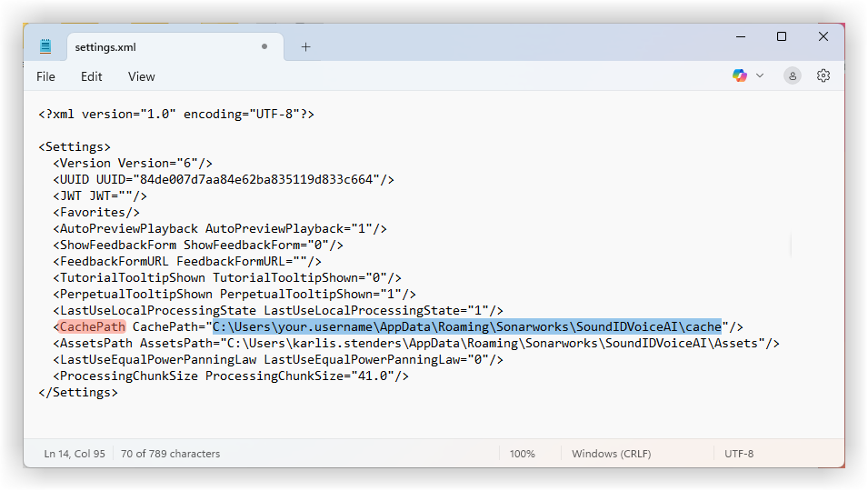Click the TutorialTooltipShown="0" line
Image resolution: width=868 pixels, height=491 pixels.
coord(227,278)
